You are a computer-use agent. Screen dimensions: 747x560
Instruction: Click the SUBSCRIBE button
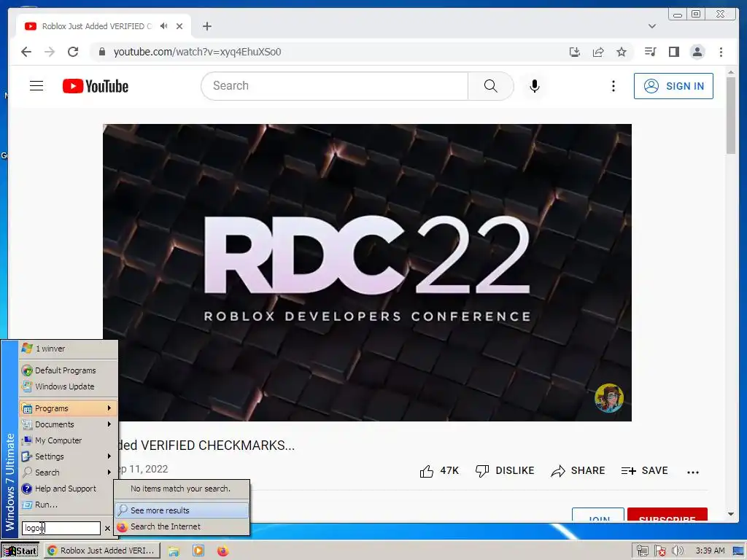[667, 515]
